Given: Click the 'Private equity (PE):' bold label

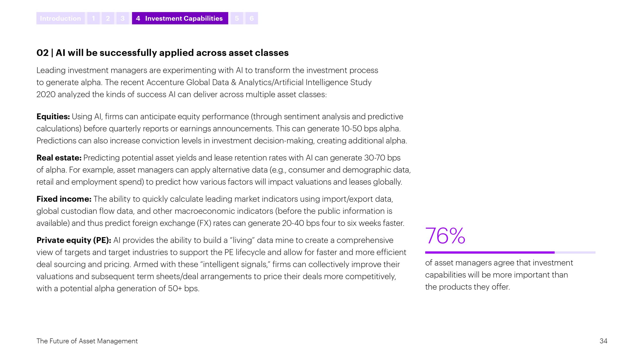Looking at the screenshot, I should pyautogui.click(x=74, y=240).
